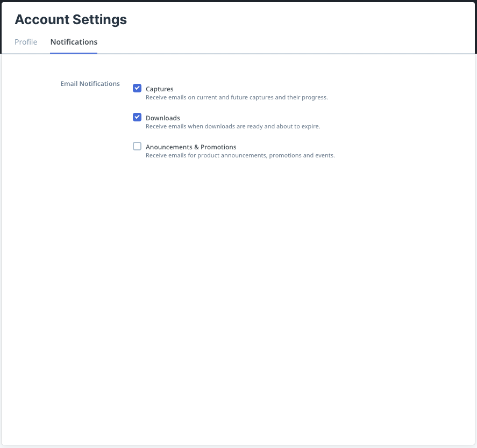Click the Email Notifications section label
Image resolution: width=477 pixels, height=448 pixels.
(90, 84)
